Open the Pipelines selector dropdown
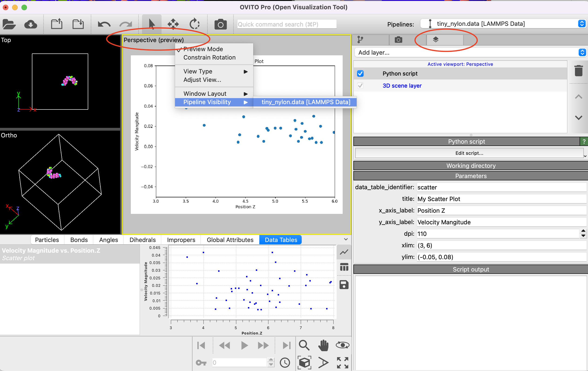 click(x=582, y=24)
